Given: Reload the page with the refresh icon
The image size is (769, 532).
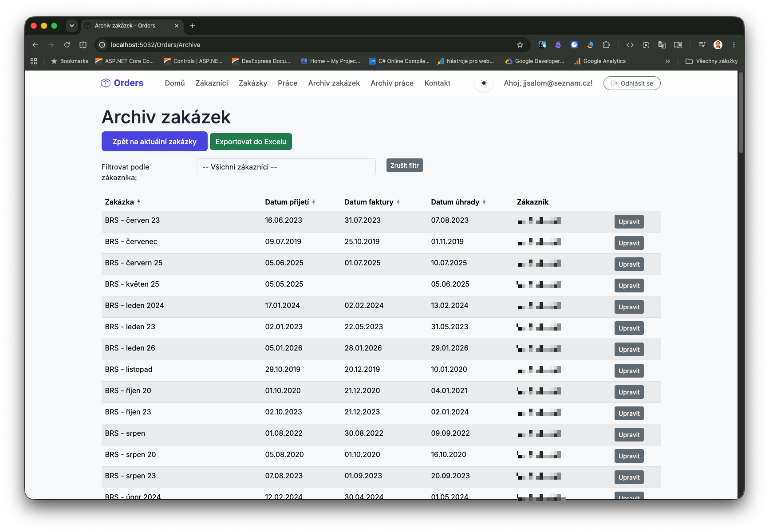Looking at the screenshot, I should 67,45.
